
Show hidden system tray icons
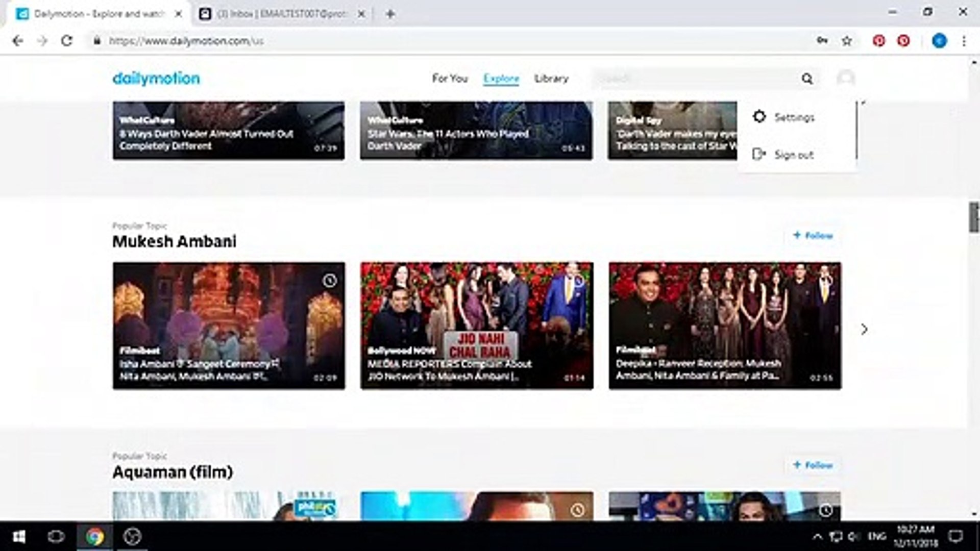[817, 536]
